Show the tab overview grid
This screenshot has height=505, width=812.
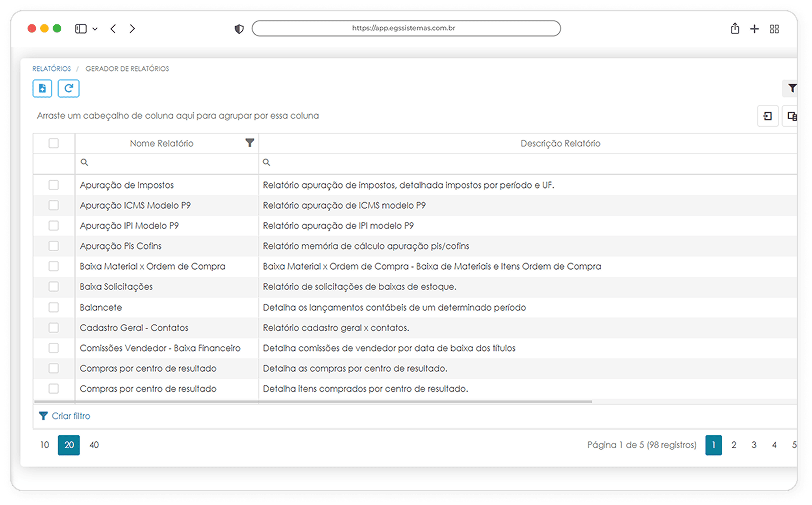pos(774,29)
